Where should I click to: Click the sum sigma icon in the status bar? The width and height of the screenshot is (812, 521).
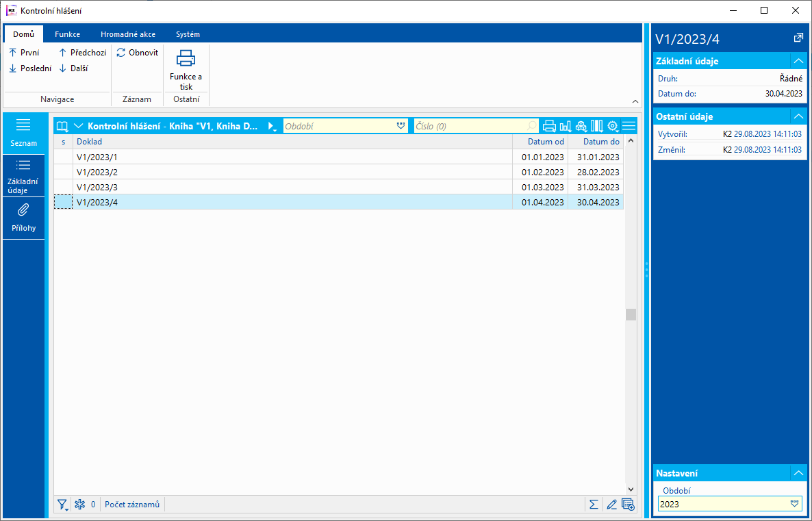594,505
